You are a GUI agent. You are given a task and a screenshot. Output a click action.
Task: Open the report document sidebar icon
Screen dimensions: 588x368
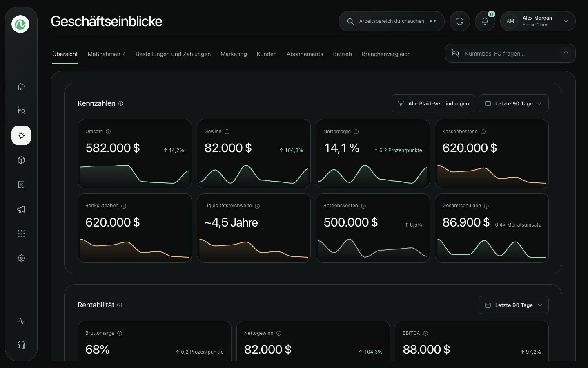pos(21,184)
